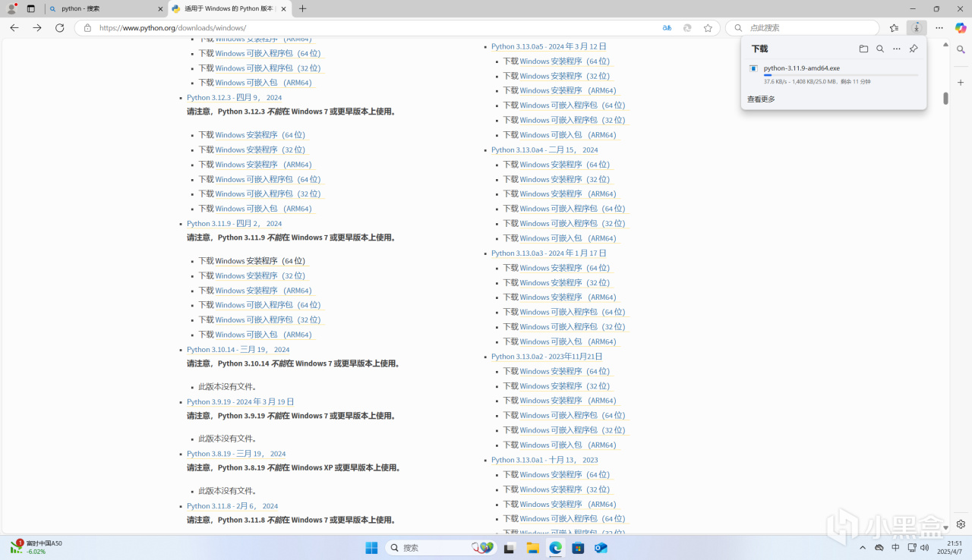Refresh the python.org page
The width and height of the screenshot is (972, 560).
[60, 27]
